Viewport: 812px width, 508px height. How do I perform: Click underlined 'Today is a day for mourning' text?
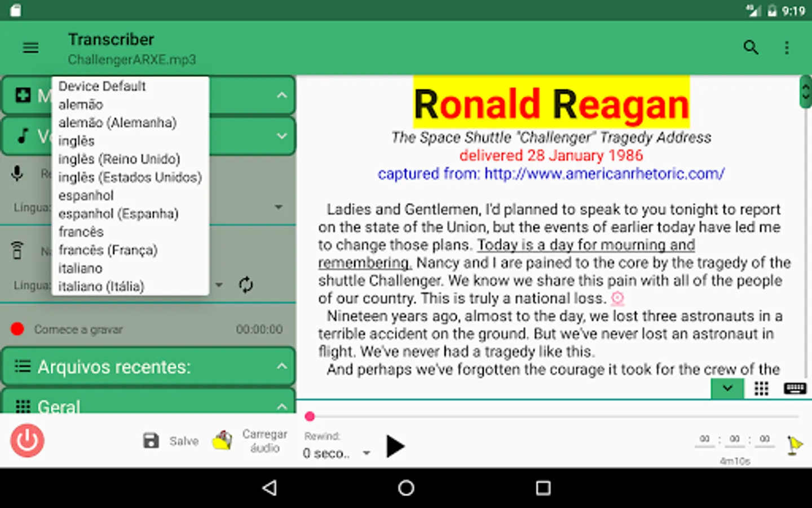click(x=586, y=245)
